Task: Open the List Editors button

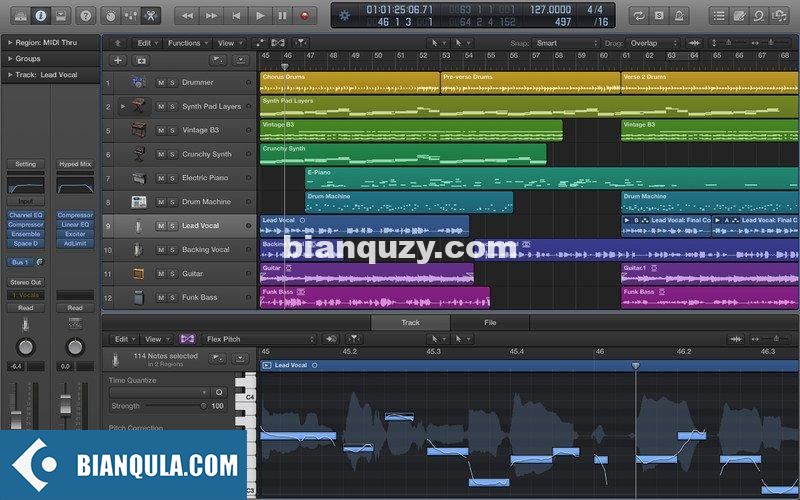Action: point(719,16)
